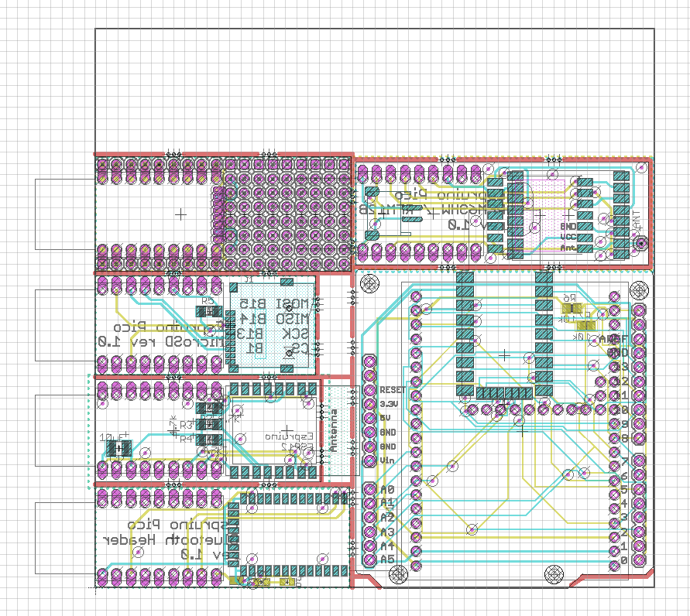Screen dimensions: 690x616
Task: Select the AREF pin label
Action: 613,340
